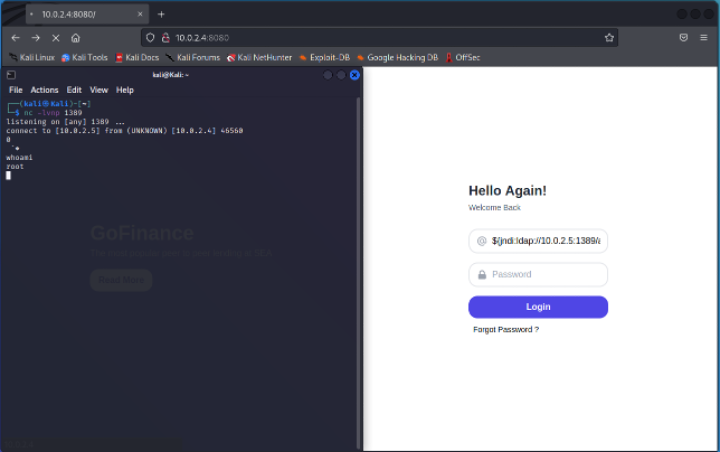Click the GoFinance title behind the terminal
Viewport: 720px width, 452px height.
142,233
